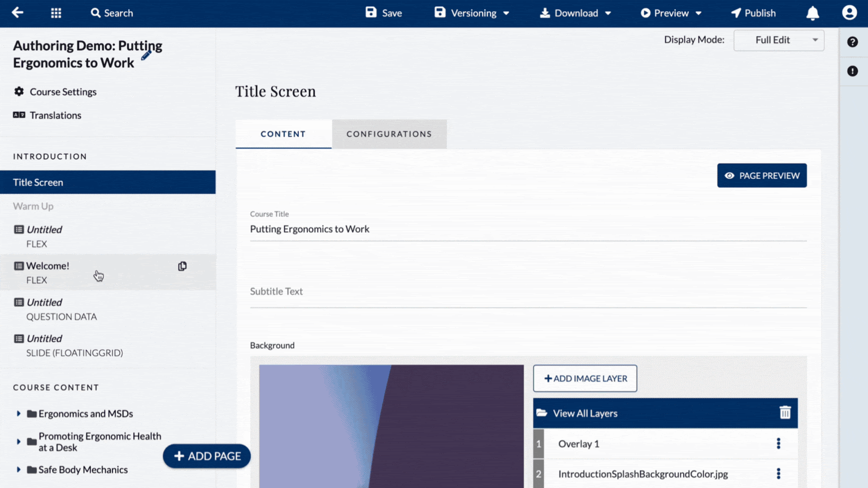Open the help question mark icon
The image size is (868, 488).
(853, 42)
